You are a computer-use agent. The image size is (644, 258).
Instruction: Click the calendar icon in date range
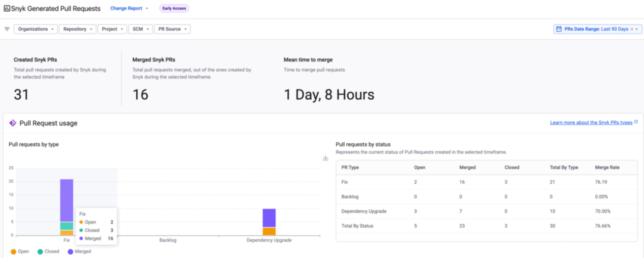tap(559, 29)
